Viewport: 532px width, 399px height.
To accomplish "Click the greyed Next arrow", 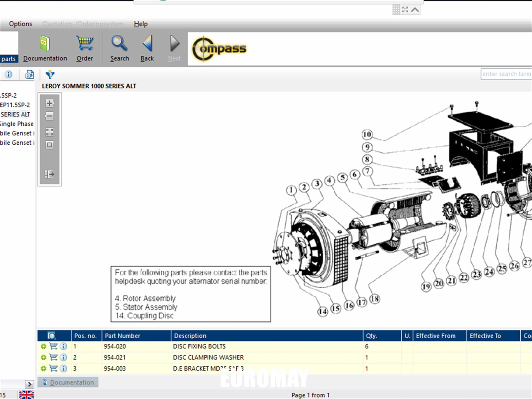I will pos(175,43).
